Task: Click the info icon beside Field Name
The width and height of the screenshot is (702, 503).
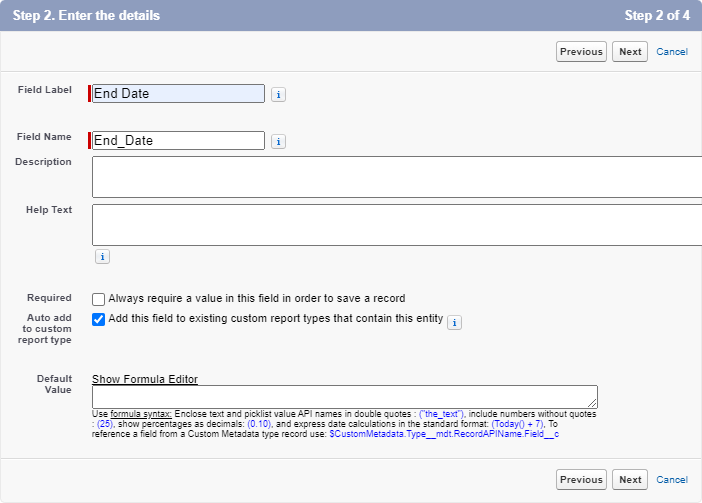Action: point(279,142)
